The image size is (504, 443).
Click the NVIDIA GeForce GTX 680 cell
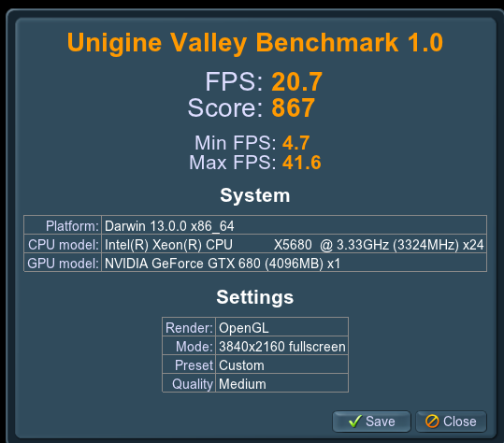coord(295,263)
